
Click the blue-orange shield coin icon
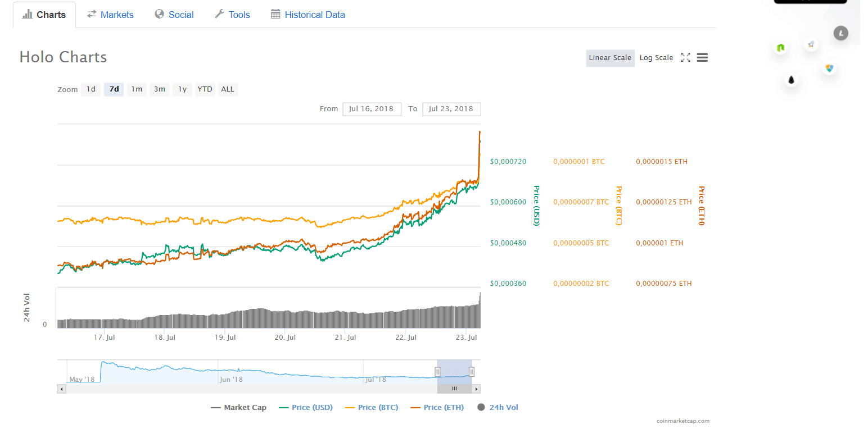tap(829, 69)
